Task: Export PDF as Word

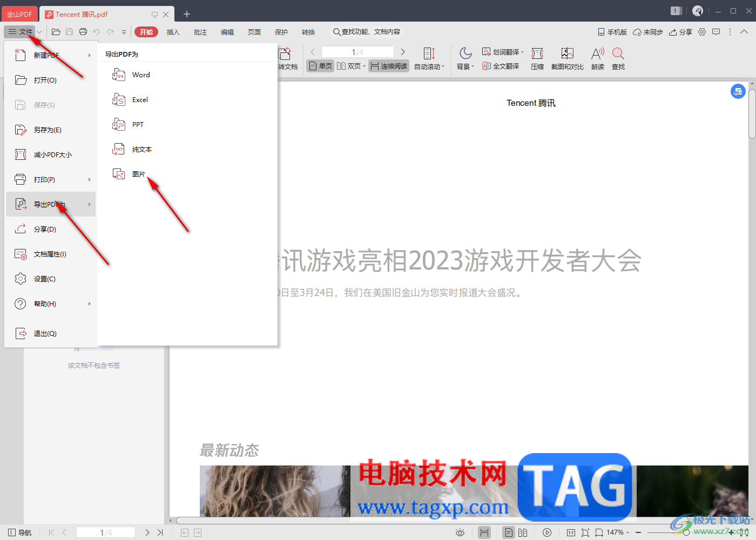Action: (x=131, y=75)
